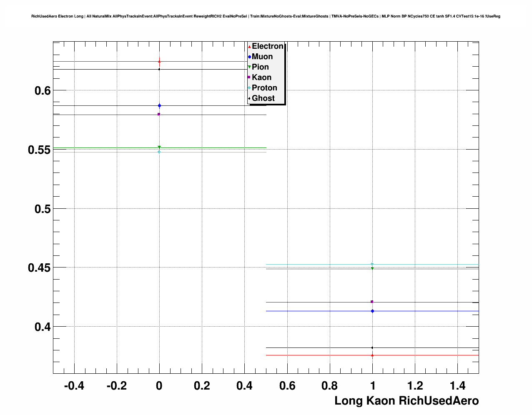Screen dimensions: 532x415
Task: Click the cyan Proton legend marker
Action: click(x=249, y=88)
